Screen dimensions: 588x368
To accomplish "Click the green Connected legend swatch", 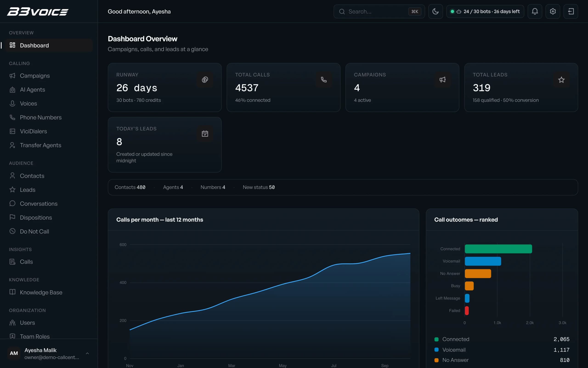I will pos(436,339).
